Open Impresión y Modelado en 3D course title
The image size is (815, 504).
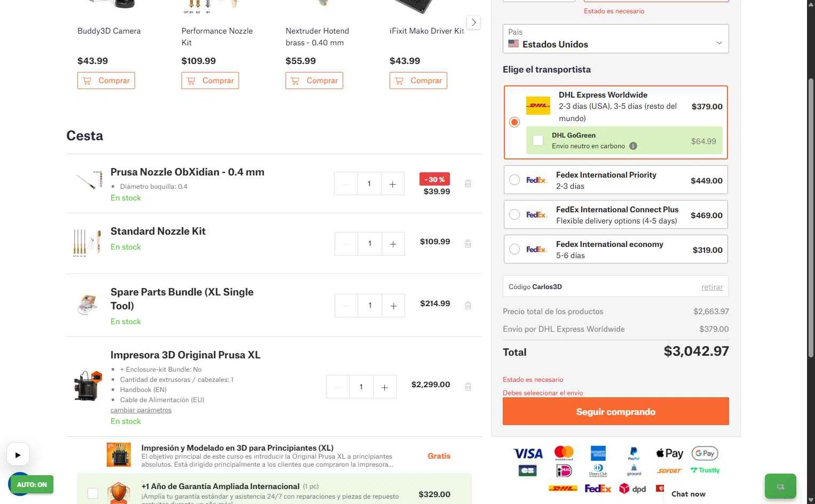[x=237, y=447]
